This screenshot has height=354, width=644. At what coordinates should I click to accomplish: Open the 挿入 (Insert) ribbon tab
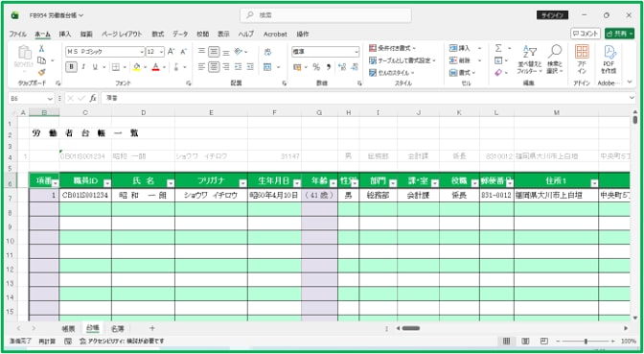(x=65, y=35)
